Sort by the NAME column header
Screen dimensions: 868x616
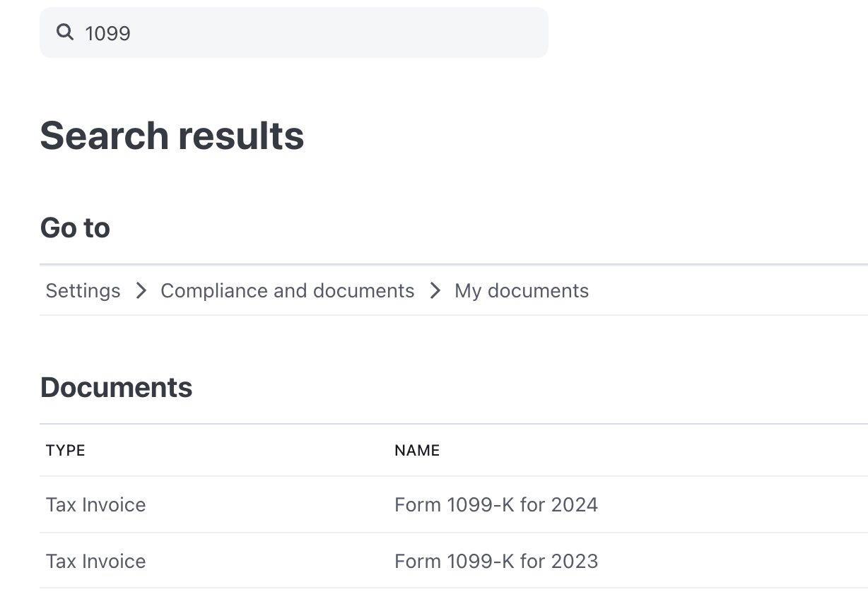coord(417,450)
